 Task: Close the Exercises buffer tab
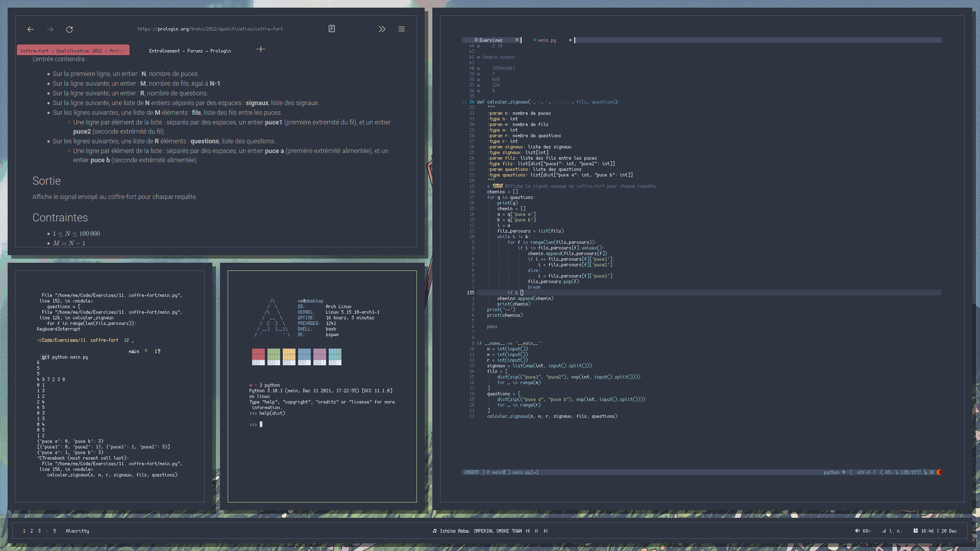tap(517, 40)
